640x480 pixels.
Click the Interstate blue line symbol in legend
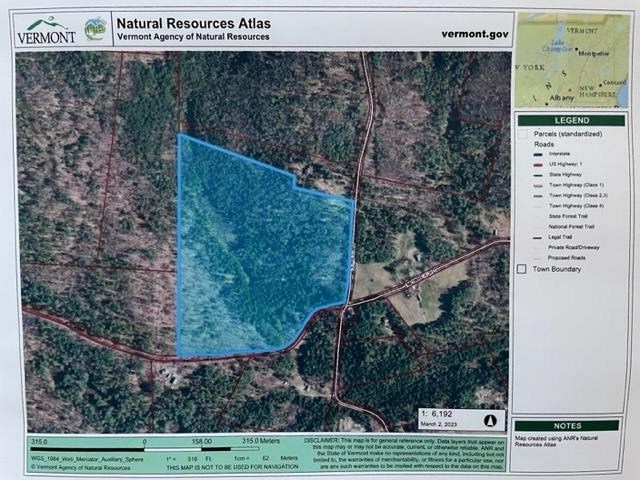538,155
